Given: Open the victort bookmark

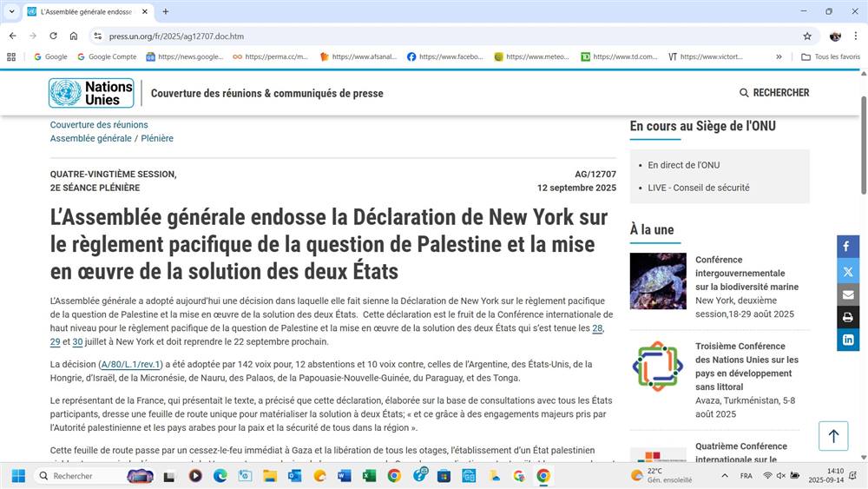Looking at the screenshot, I should tap(705, 56).
